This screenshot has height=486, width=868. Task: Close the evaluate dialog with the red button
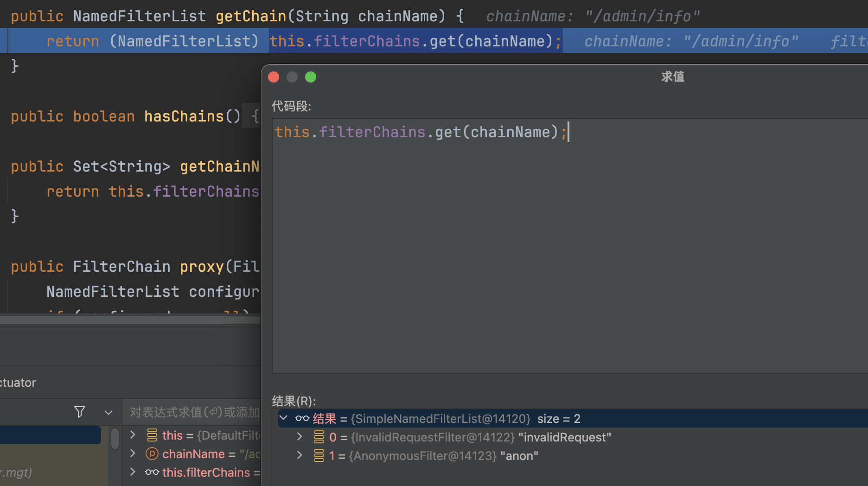(x=274, y=77)
